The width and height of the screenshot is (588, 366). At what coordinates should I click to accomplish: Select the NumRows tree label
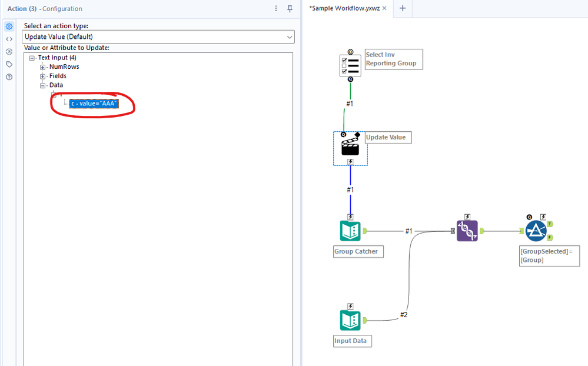coord(64,66)
